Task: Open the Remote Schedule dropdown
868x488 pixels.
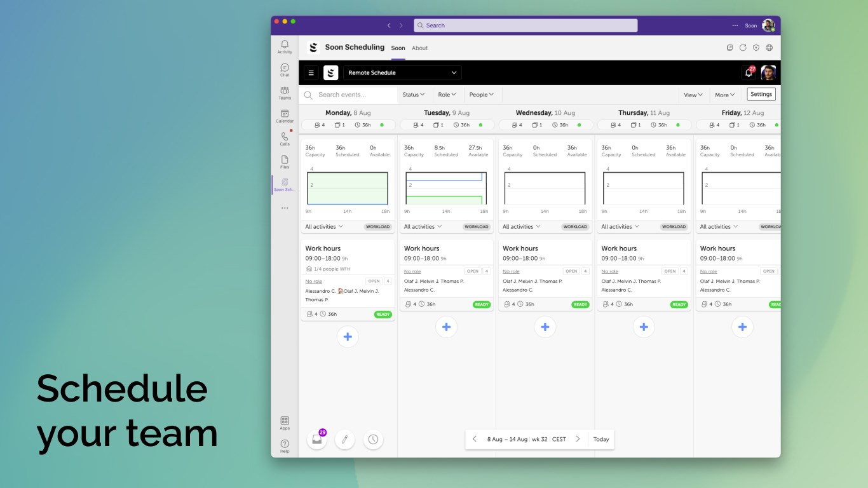Action: (x=402, y=72)
